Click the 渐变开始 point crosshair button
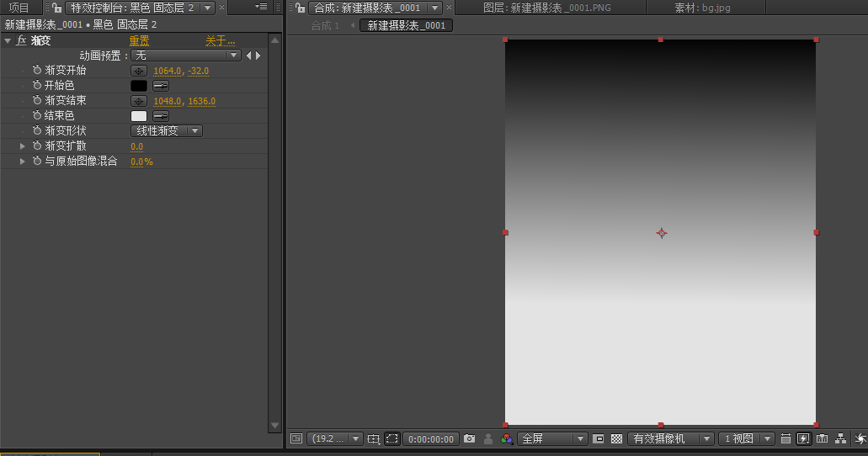 (139, 71)
